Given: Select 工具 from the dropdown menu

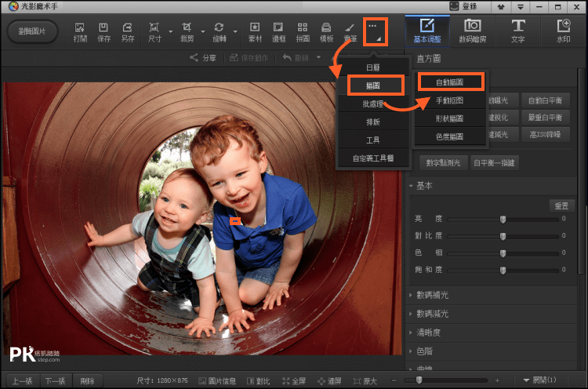Looking at the screenshot, I should point(372,140).
